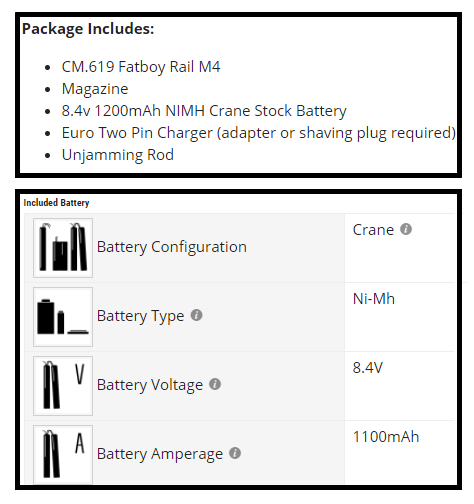Click the Ni-Mh battery type value
The image size is (474, 504).
click(x=374, y=299)
